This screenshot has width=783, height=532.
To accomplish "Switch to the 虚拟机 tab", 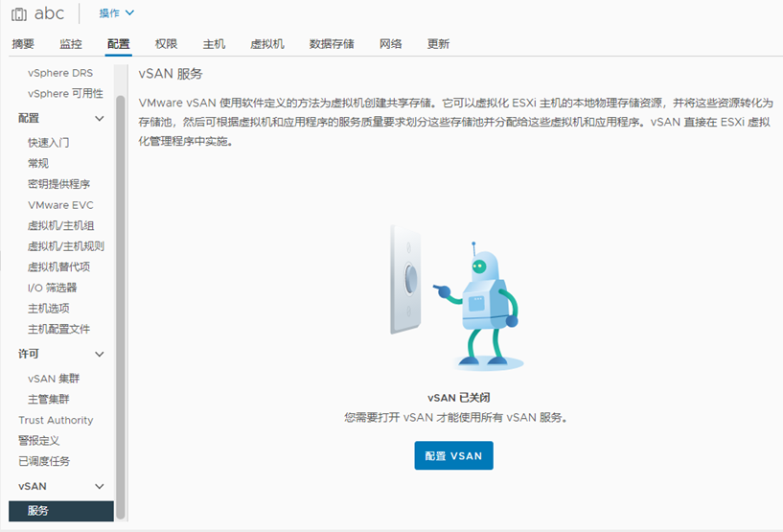I will point(267,44).
